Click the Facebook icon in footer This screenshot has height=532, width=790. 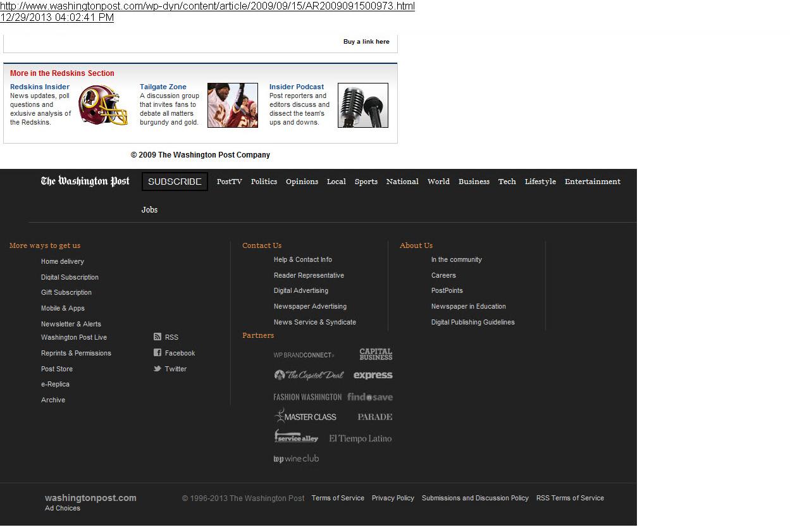[x=157, y=353]
